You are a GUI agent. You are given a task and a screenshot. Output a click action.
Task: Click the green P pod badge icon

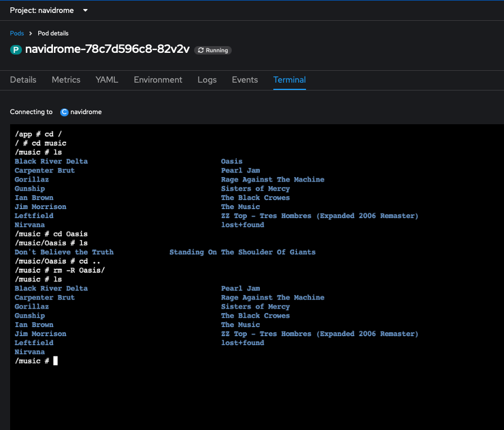[16, 50]
